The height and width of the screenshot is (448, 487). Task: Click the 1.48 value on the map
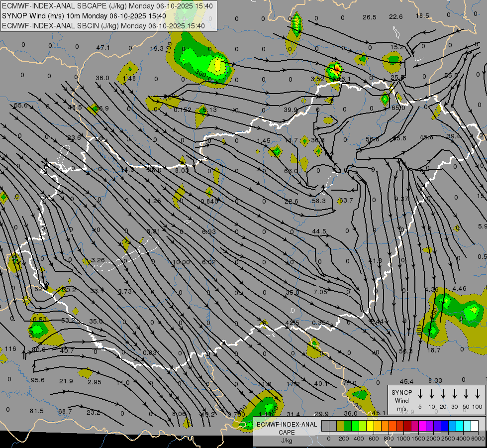point(129,78)
